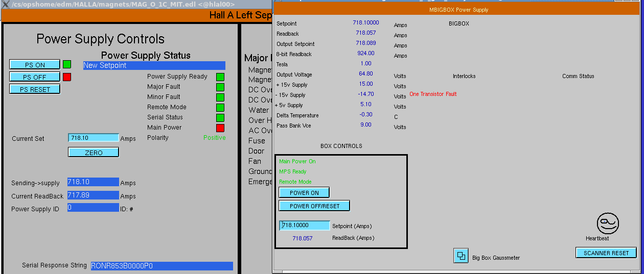Screen dimensions: 644x274
Task: Click the Pass Bank Vce value 9.00
Action: click(x=366, y=124)
